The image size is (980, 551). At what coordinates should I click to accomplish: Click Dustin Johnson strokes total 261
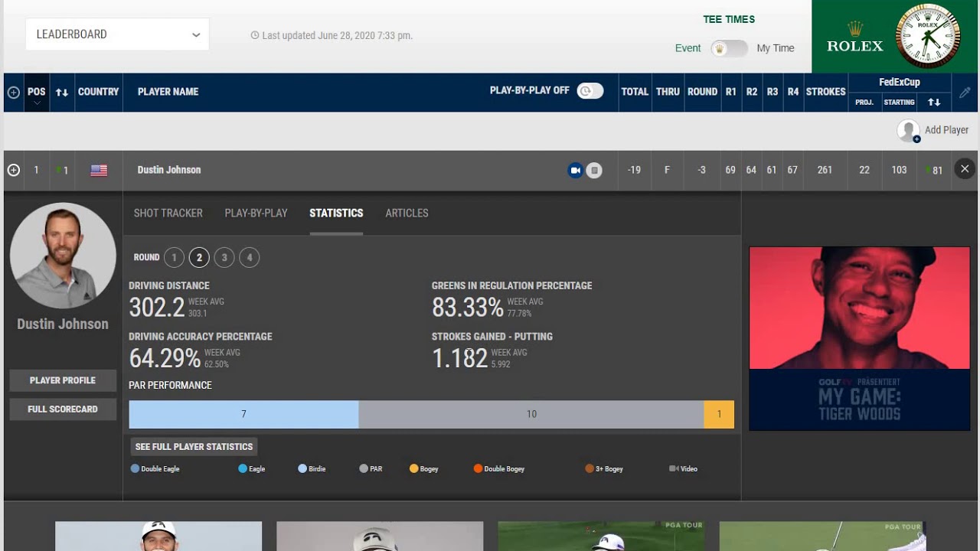click(825, 170)
